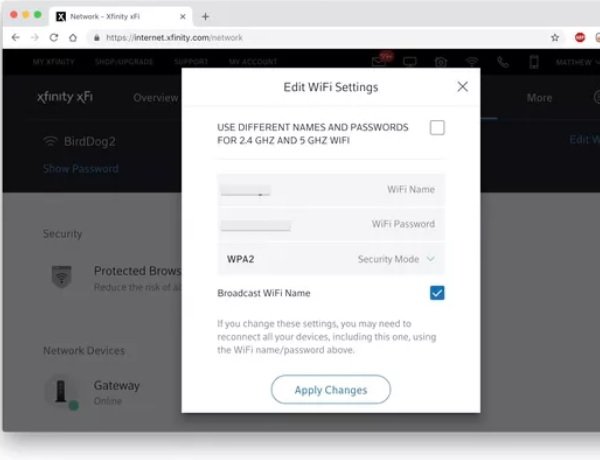Open the mail envelope notifications icon
This screenshot has width=600, height=460.
[x=380, y=61]
